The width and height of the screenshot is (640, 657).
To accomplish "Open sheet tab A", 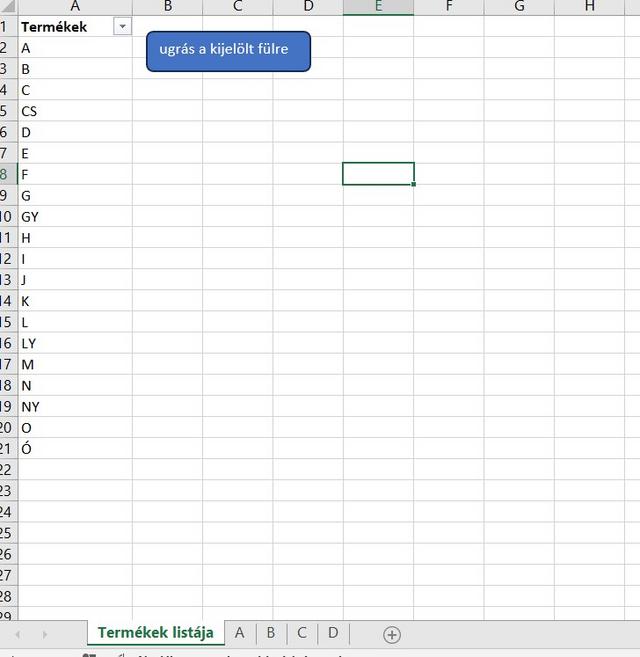I will pyautogui.click(x=239, y=633).
